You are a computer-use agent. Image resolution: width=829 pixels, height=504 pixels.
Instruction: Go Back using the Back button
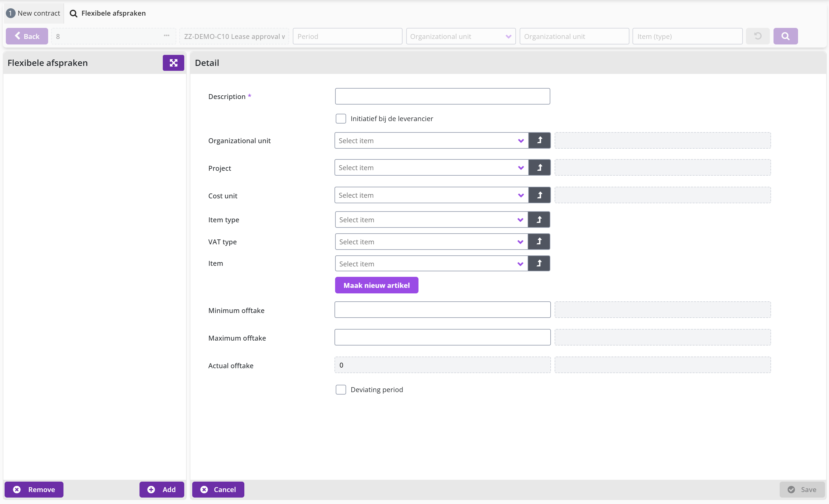[27, 36]
